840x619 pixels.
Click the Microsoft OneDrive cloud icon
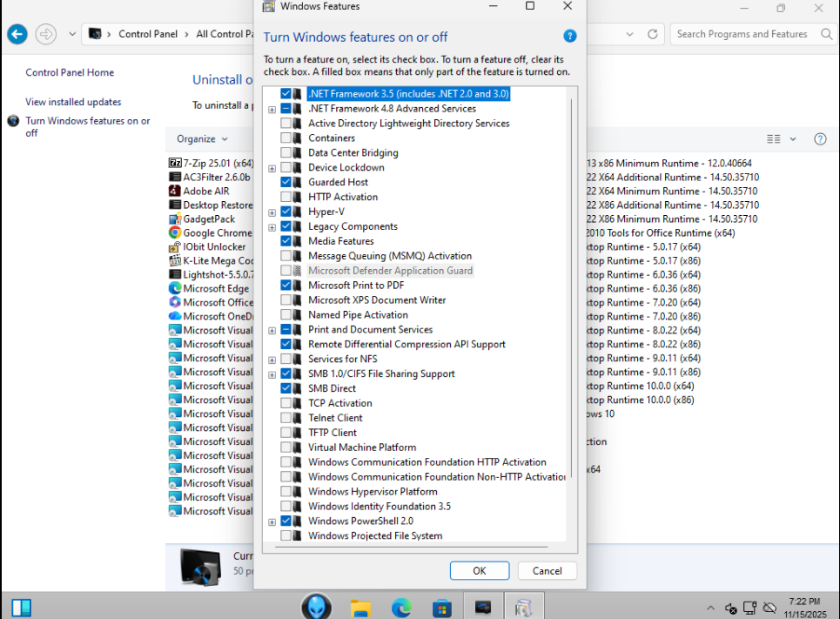(x=175, y=316)
